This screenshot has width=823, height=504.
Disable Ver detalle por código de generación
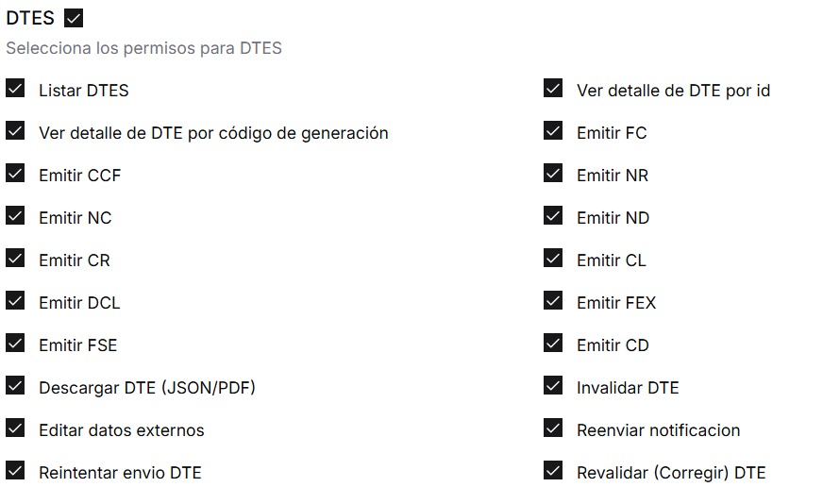[x=15, y=131]
